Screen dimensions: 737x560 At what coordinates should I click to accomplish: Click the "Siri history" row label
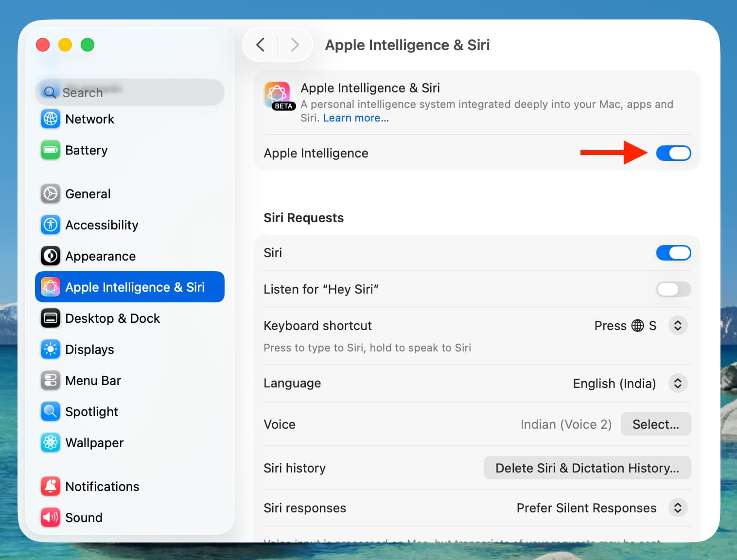pos(295,468)
